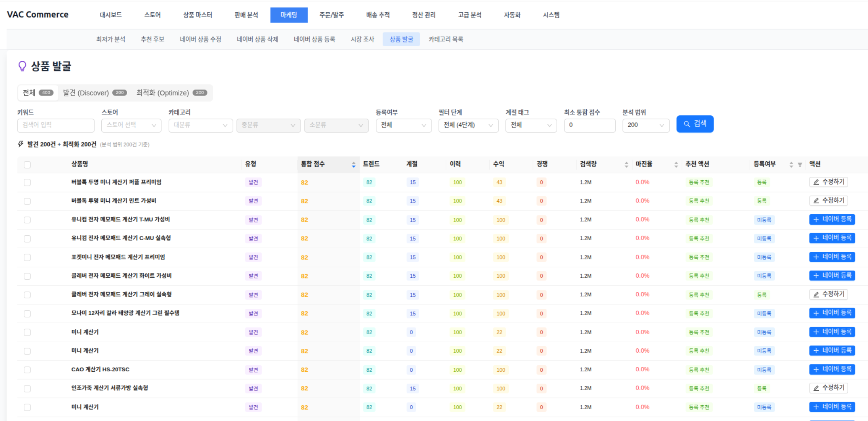This screenshot has width=868, height=421.
Task: Switch to 시장 조사 sub-tab
Action: coord(362,39)
